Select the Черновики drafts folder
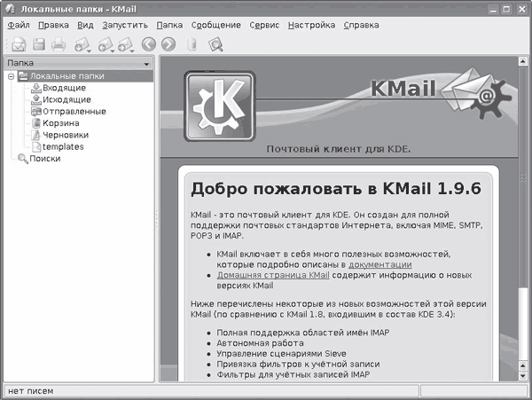532x400 pixels. [x=65, y=135]
